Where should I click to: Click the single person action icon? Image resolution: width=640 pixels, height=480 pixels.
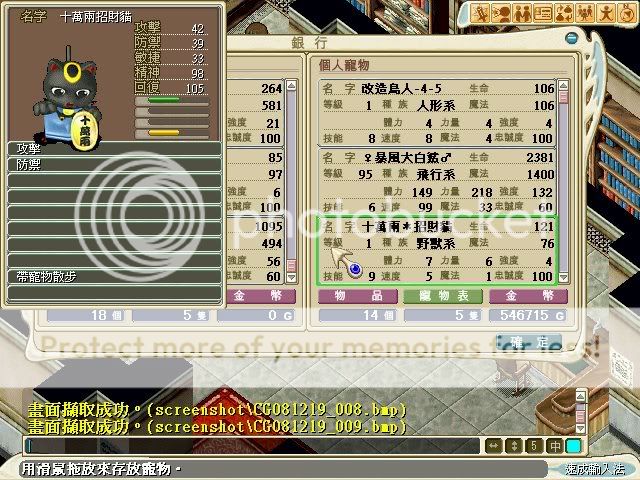pos(604,13)
